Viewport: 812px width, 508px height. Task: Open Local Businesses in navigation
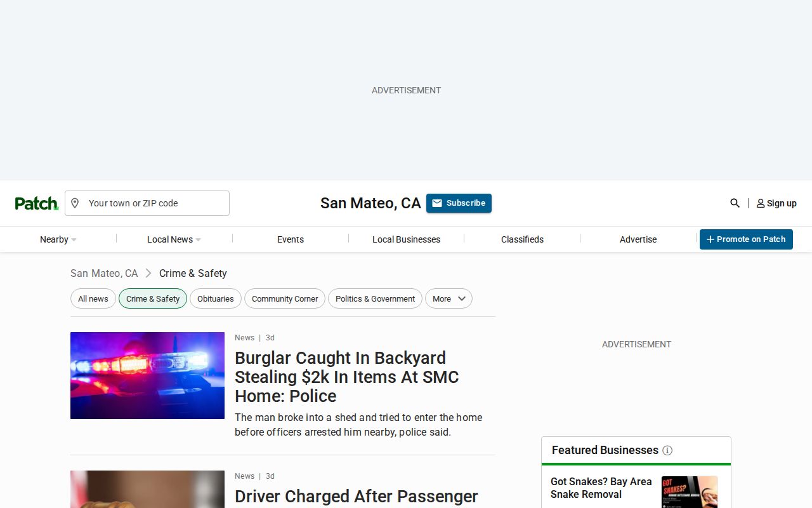tap(406, 239)
